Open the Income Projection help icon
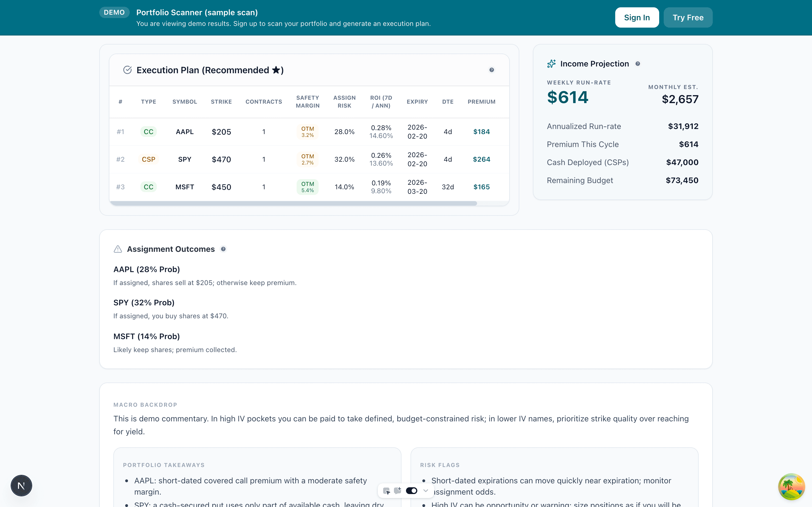This screenshot has width=812, height=507. tap(638, 64)
